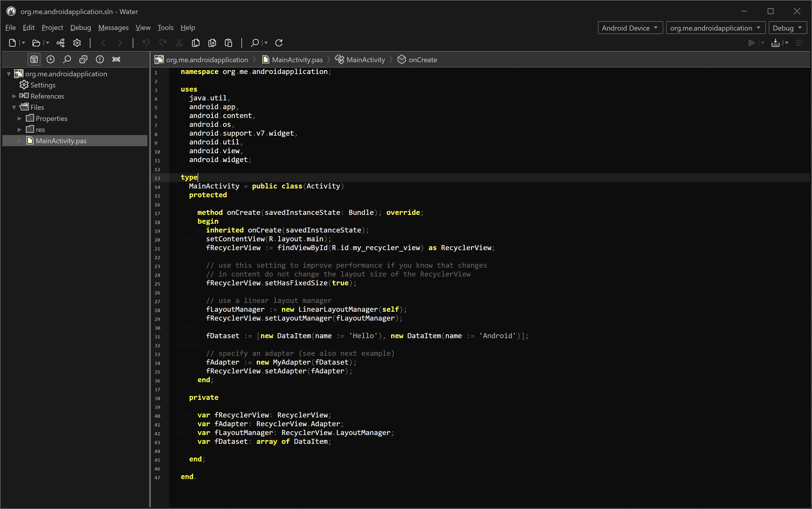Click the Open folder toolbar icon
812x509 pixels.
[36, 43]
